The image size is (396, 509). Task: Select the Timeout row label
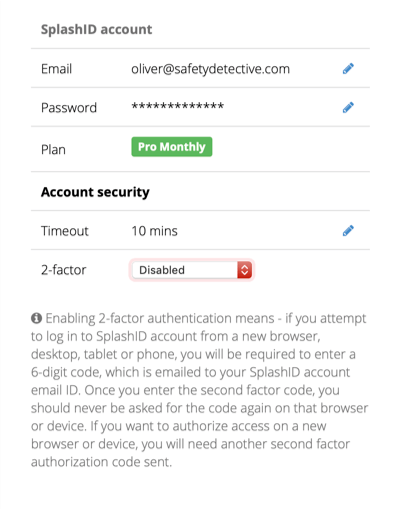pyautogui.click(x=65, y=231)
